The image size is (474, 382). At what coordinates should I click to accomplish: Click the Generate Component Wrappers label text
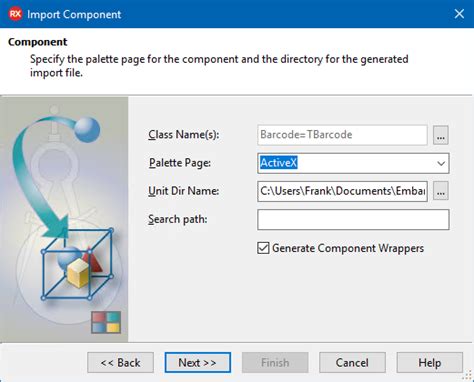pyautogui.click(x=348, y=248)
